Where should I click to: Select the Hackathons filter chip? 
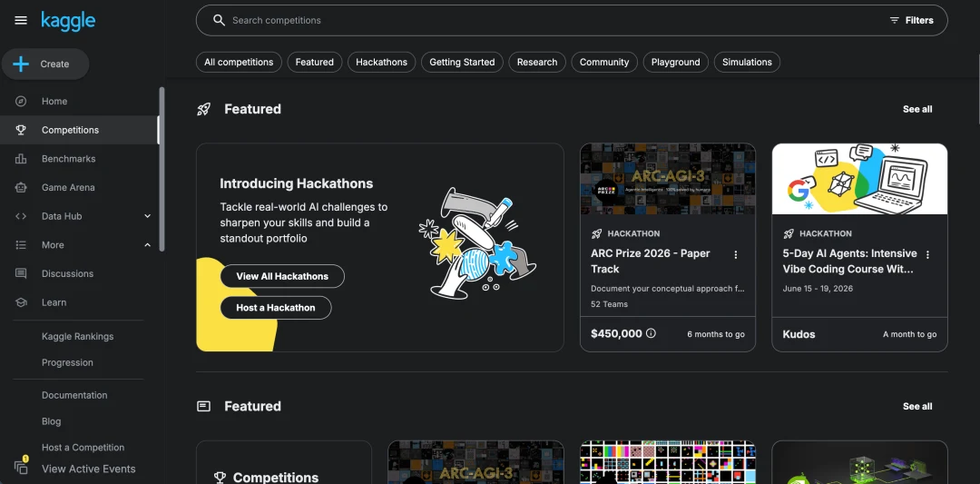(x=381, y=62)
